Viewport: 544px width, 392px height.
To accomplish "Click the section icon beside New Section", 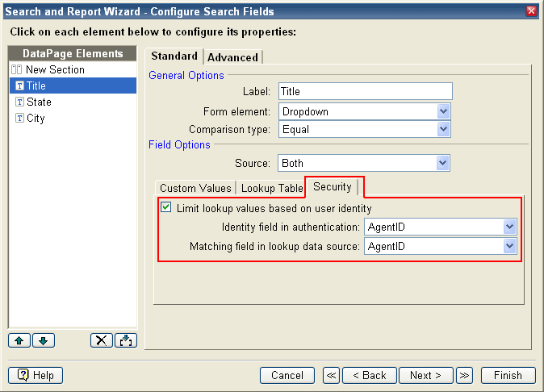I will tap(16, 69).
